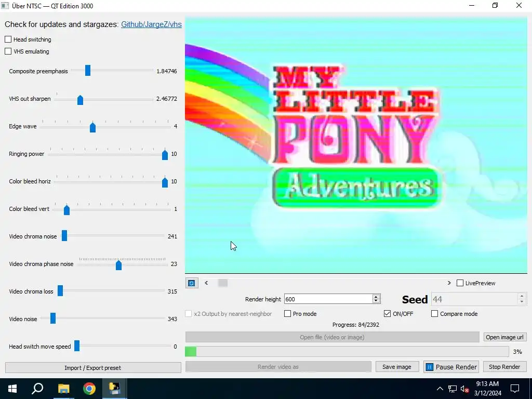Launch Chrome from the taskbar
Image resolution: width=532 pixels, height=399 pixels.
click(x=89, y=389)
